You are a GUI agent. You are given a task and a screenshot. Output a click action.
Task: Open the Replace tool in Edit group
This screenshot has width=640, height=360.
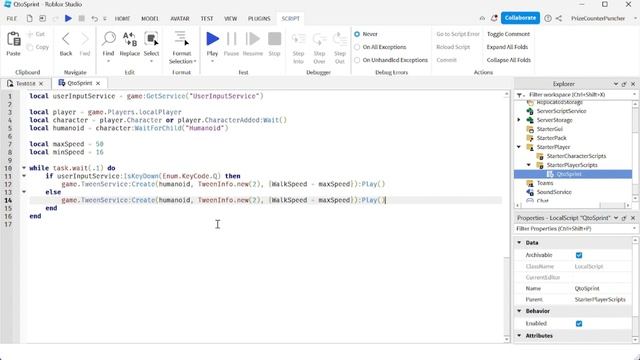coord(129,44)
